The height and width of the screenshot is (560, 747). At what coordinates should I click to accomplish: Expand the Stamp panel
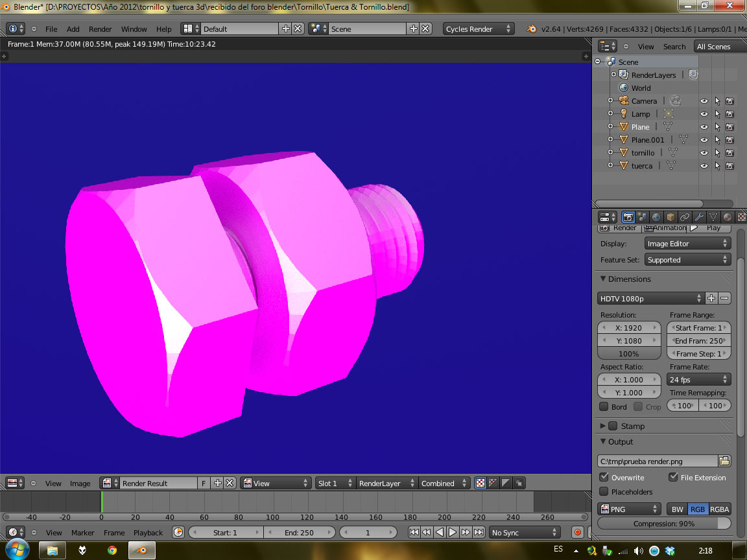click(603, 426)
